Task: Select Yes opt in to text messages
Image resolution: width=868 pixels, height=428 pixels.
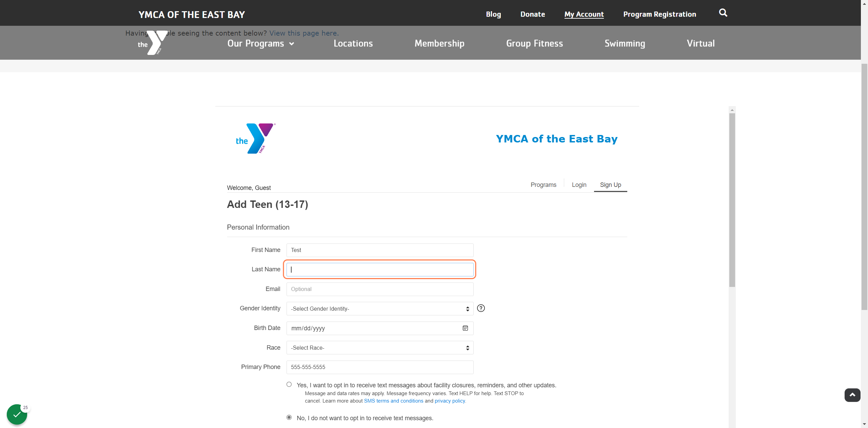Action: pyautogui.click(x=289, y=384)
